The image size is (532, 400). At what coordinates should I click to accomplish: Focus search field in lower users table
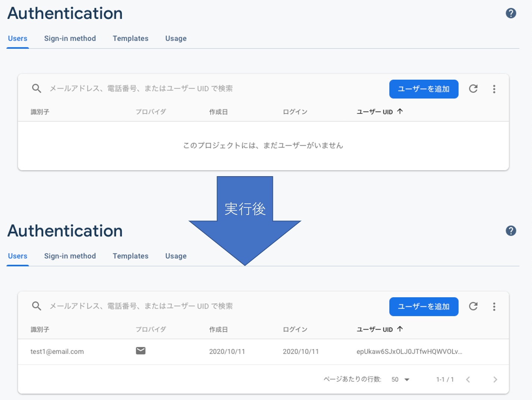[x=141, y=306]
